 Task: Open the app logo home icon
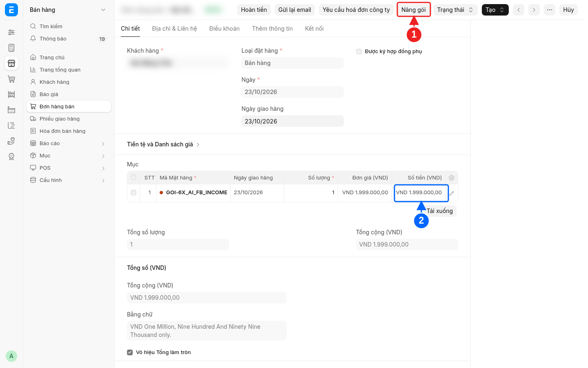pyautogui.click(x=11, y=10)
